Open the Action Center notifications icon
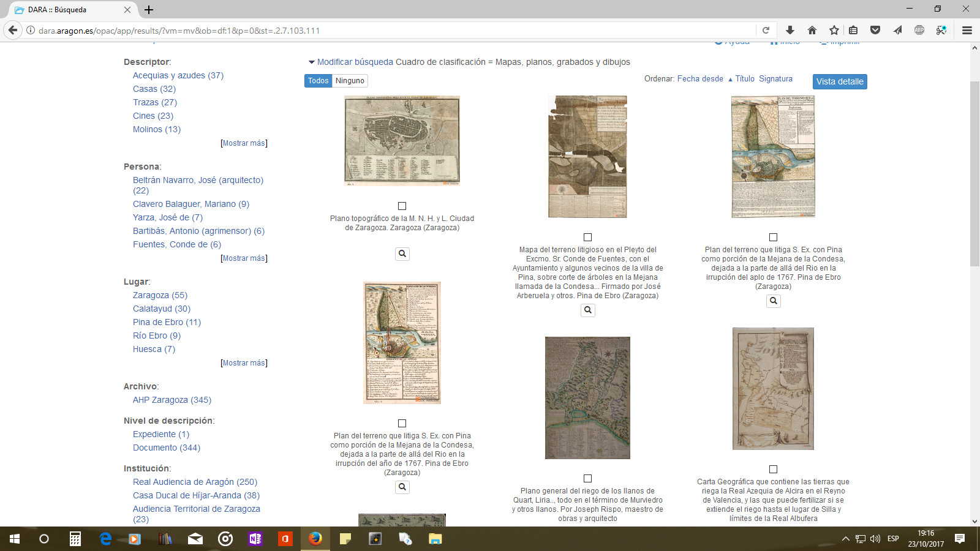 (960, 539)
